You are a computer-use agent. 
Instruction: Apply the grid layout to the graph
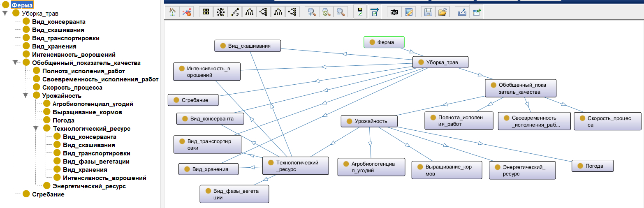pyautogui.click(x=206, y=12)
